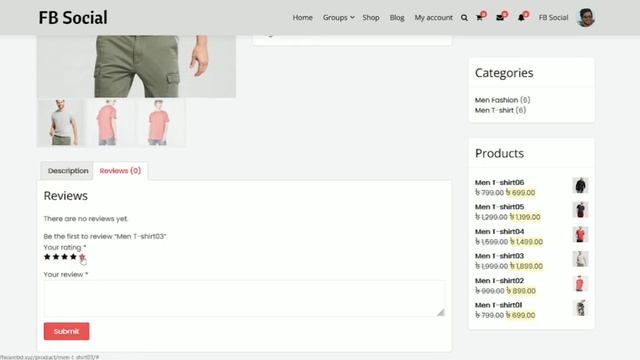Open My account page
This screenshot has width=640, height=360.
433,18
